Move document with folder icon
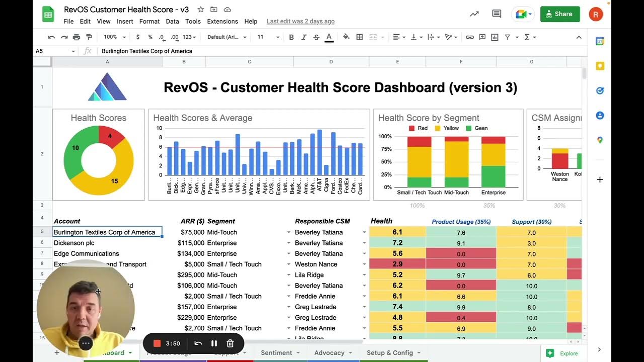644x362 pixels. pos(214,10)
